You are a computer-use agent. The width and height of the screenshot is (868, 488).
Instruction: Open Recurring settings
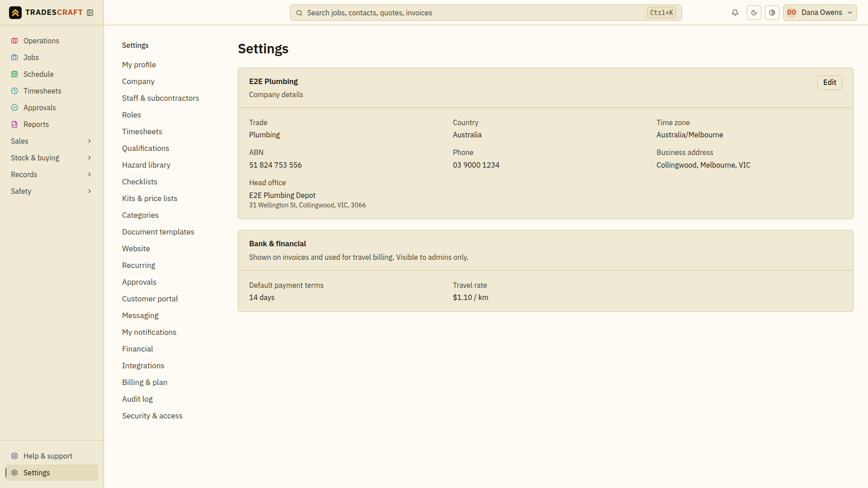[138, 265]
